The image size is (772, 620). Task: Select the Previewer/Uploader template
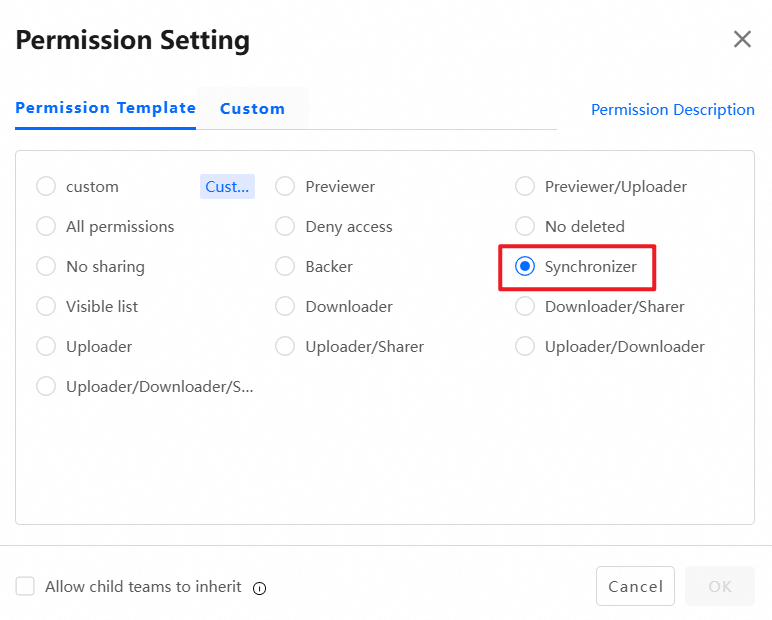click(x=525, y=187)
